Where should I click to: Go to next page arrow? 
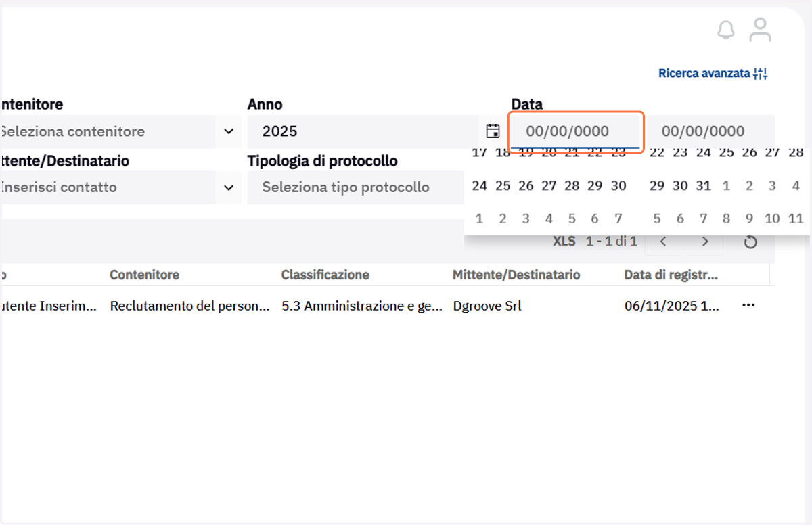pos(704,242)
